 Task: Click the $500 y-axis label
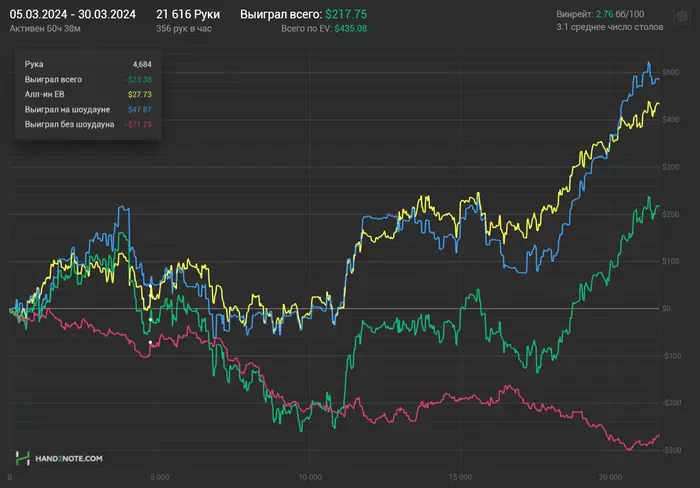670,74
